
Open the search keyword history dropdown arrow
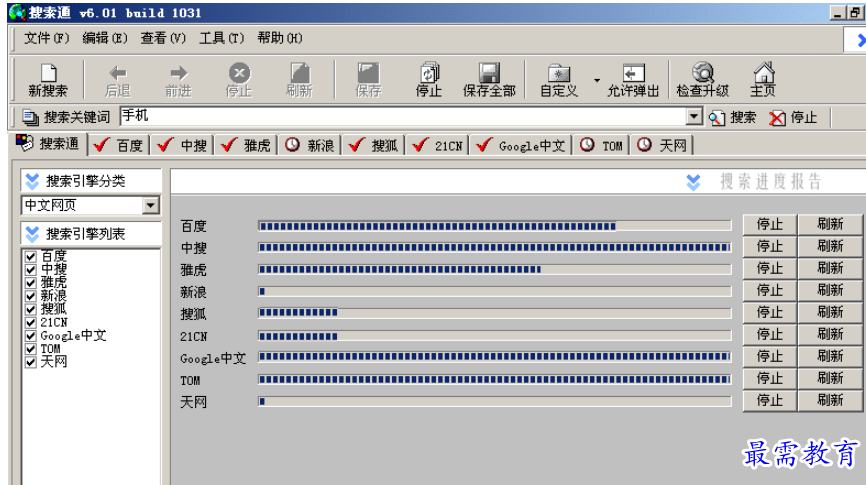[694, 116]
